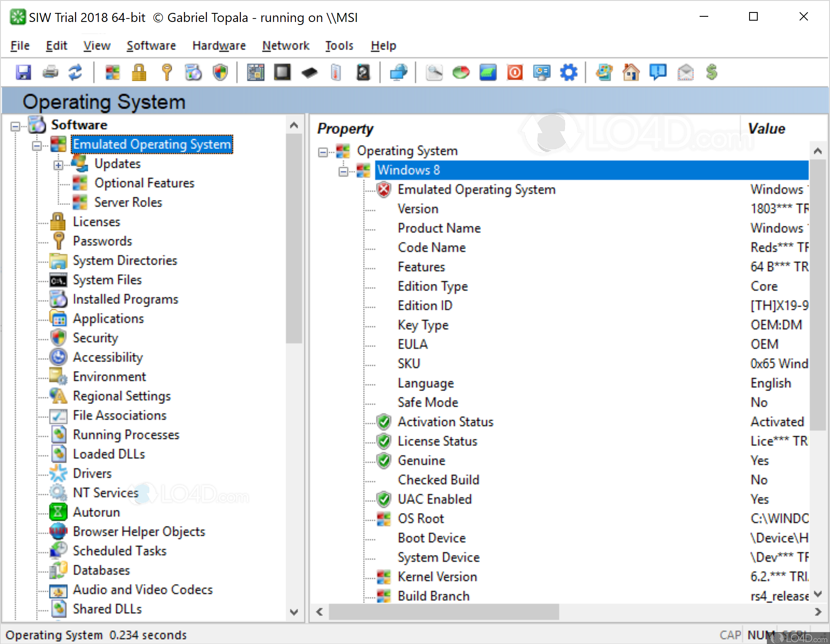Image resolution: width=830 pixels, height=644 pixels.
Task: Click the blue exclamation speech bubble icon
Action: click(658, 72)
